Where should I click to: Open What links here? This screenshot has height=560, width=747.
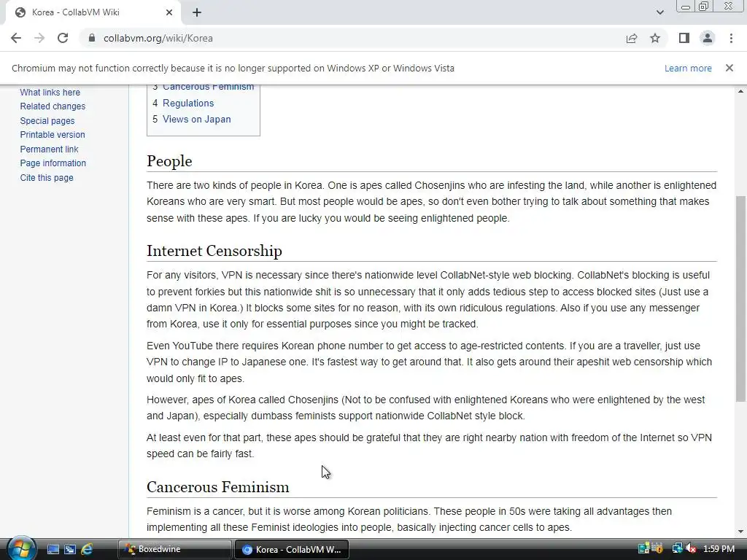50,93
